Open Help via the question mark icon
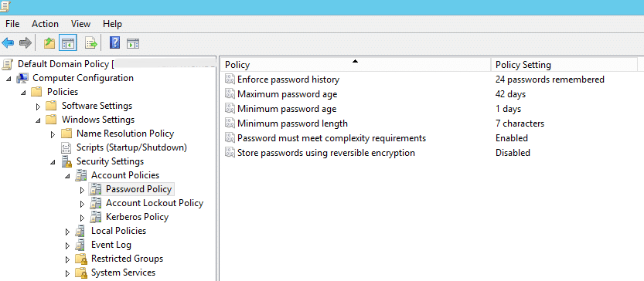644x281 pixels. [x=115, y=42]
